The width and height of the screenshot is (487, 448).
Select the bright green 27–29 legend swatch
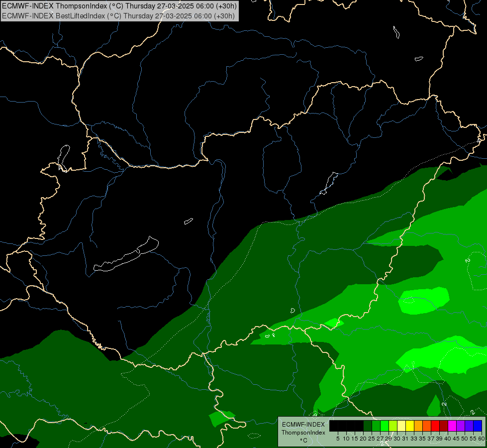[385, 426]
